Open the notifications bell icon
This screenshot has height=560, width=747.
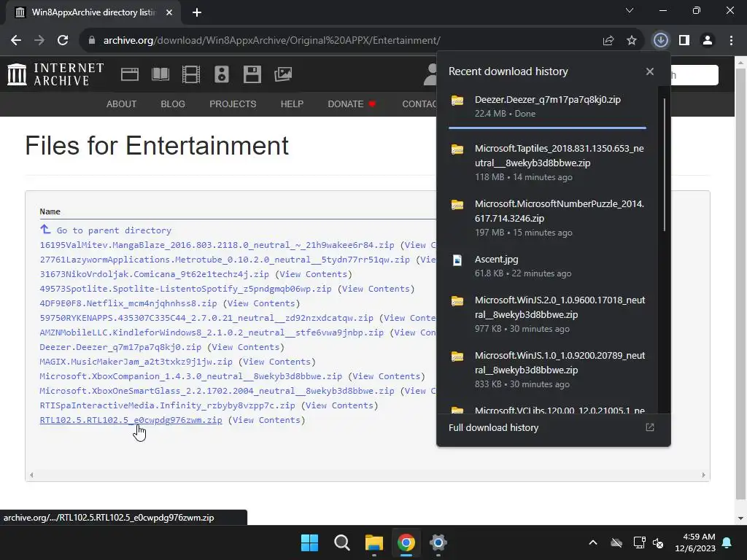[727, 542]
